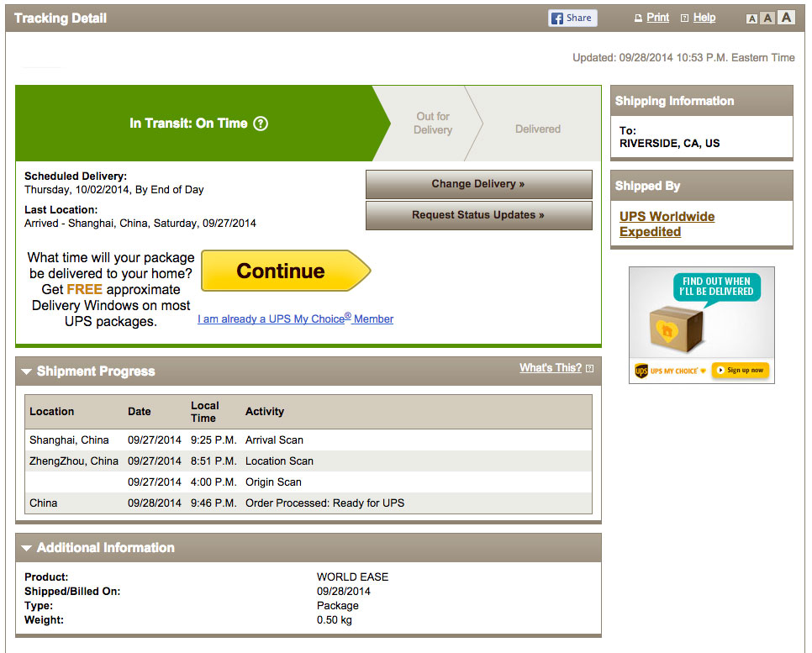
Task: Open the UPS Worldwide Expedited link
Action: [x=667, y=224]
